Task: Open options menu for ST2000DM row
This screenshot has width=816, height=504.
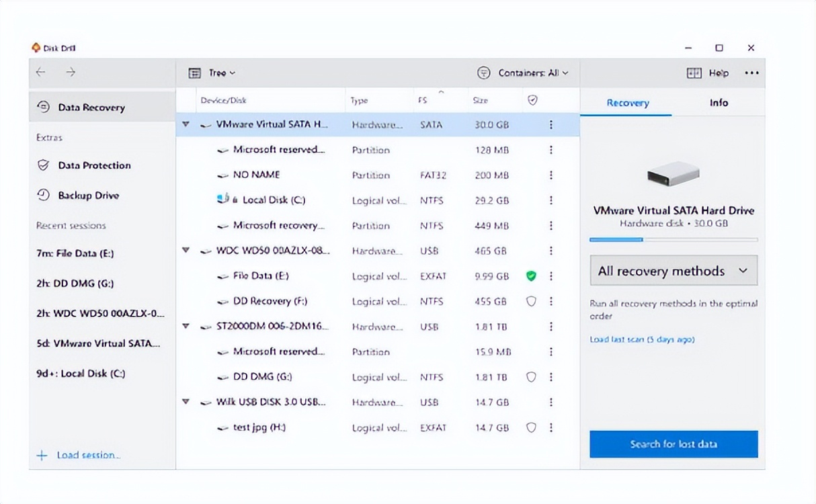Action: coord(551,327)
